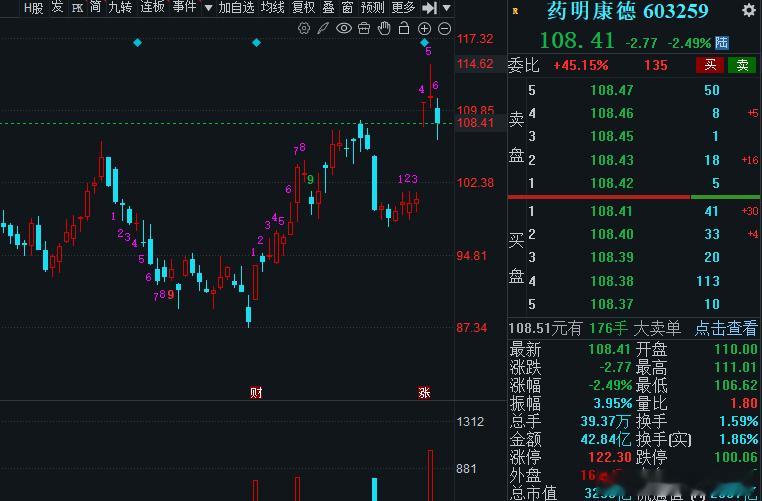The image size is (762, 501).
Task: Click the R margin badge icon
Action: [x=515, y=11]
